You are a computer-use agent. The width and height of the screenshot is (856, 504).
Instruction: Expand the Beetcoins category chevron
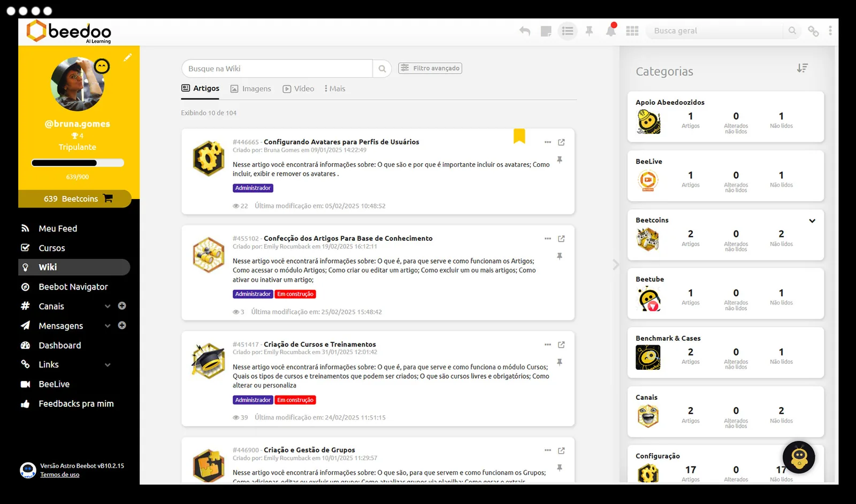click(812, 221)
